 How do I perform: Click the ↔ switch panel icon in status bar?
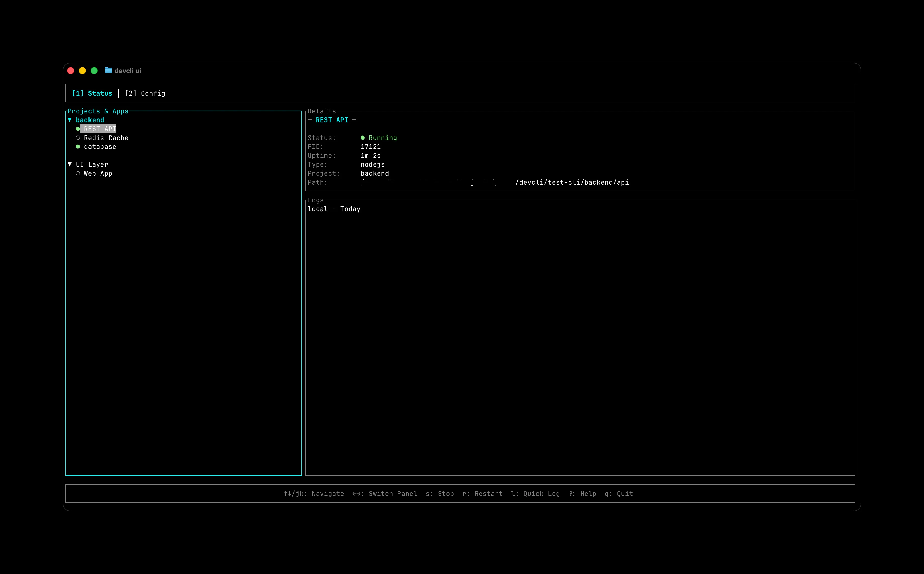click(x=356, y=493)
